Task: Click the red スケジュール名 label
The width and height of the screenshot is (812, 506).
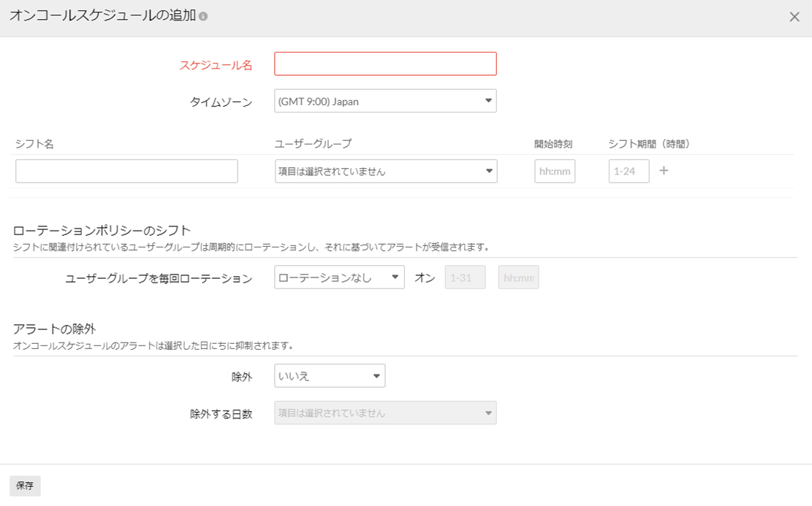Action: coord(216,65)
